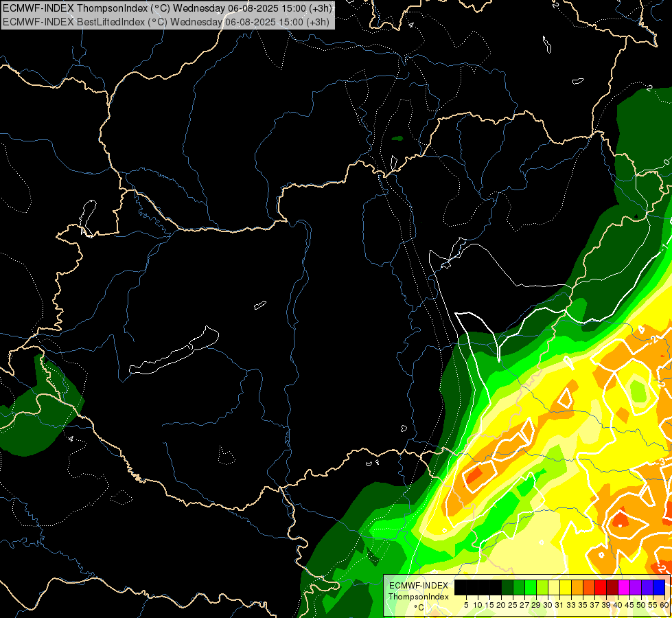Select the black 15–20 legend swatch
The image size is (672, 618).
coord(496,587)
